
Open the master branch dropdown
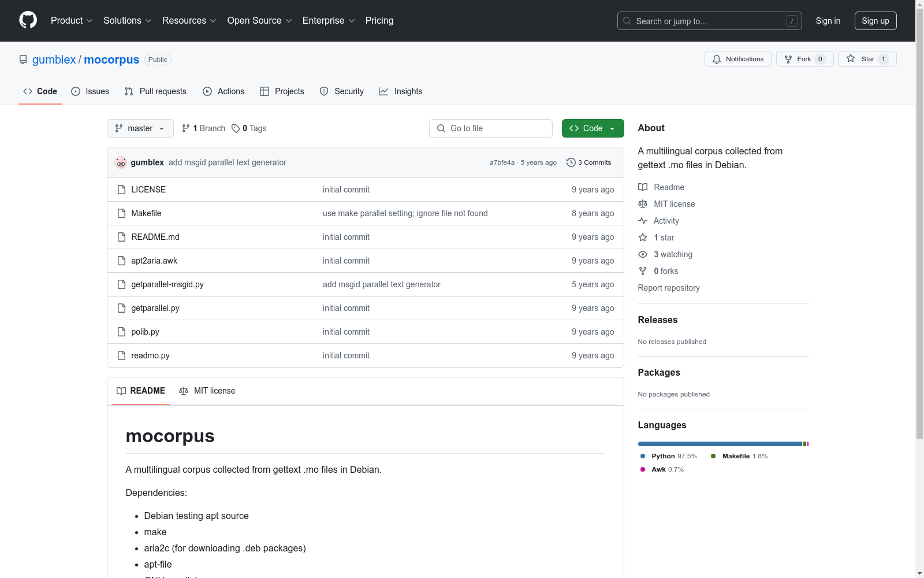(x=140, y=128)
